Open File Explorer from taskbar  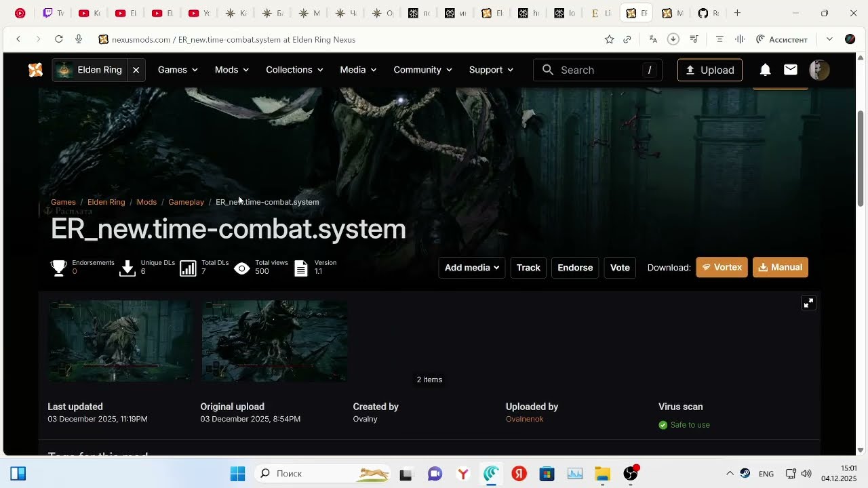point(602,474)
